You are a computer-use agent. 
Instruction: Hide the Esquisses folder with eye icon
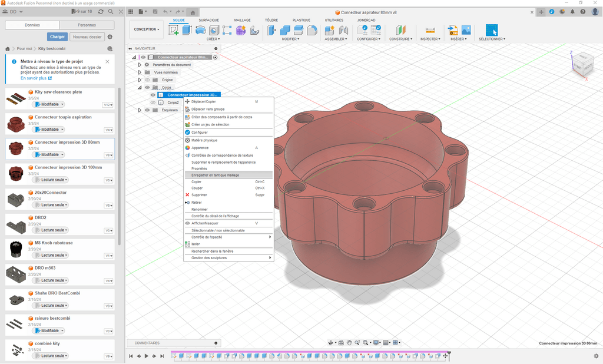147,110
